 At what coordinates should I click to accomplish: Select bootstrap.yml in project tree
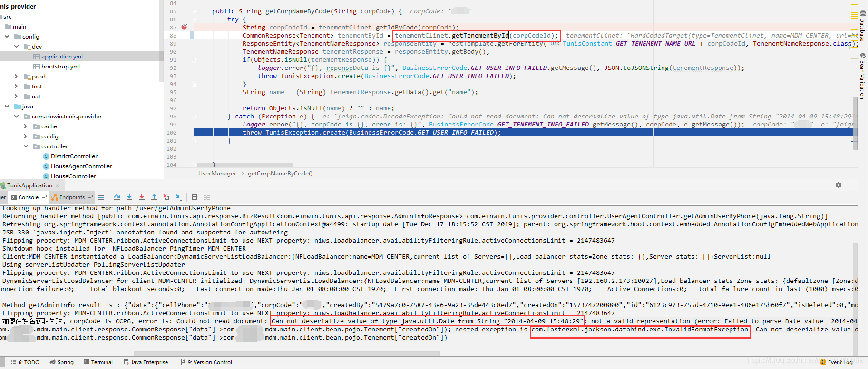coord(60,67)
